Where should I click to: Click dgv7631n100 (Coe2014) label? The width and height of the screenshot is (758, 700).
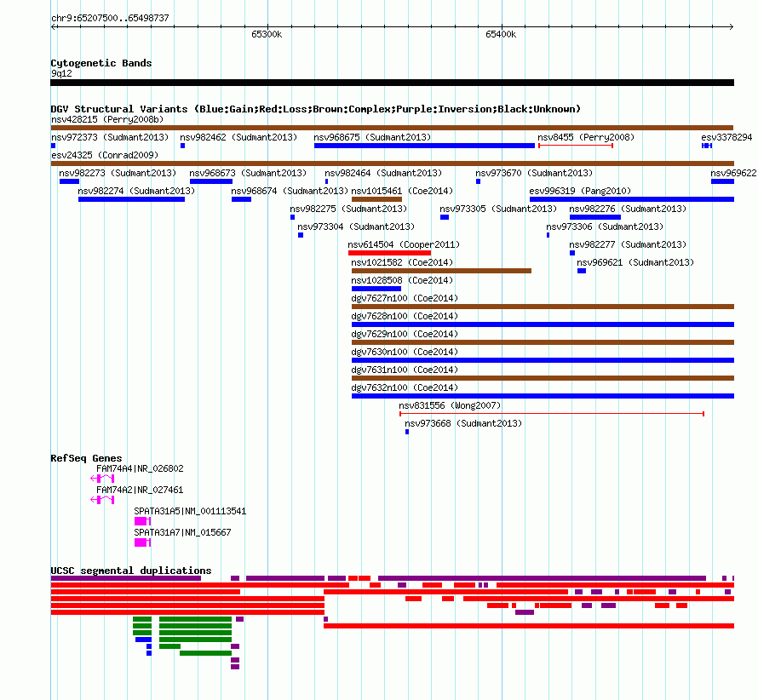405,370
